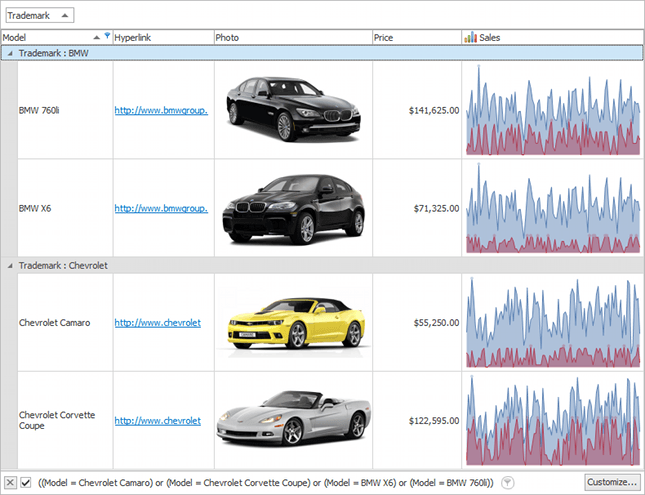Click the sort ascending arrow in Model header
The height and width of the screenshot is (495, 645).
[x=94, y=37]
